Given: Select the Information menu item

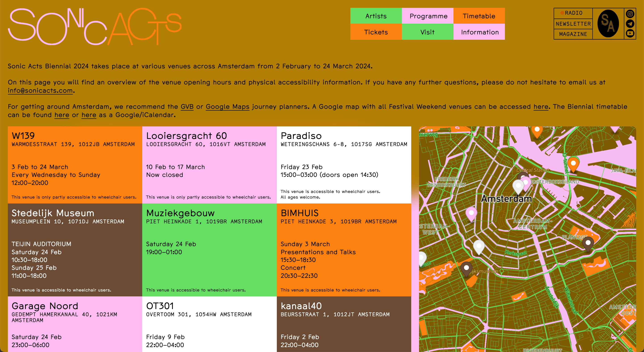Looking at the screenshot, I should 479,32.
